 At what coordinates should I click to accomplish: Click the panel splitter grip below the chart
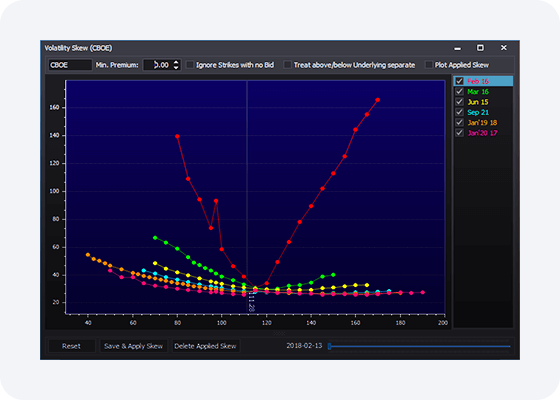pyautogui.click(x=279, y=333)
